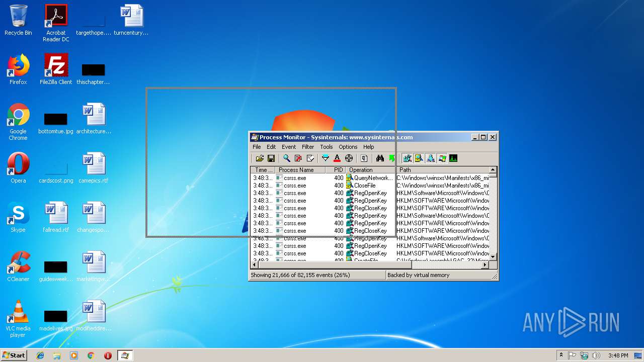Select FileZilla Client desktop shortcut
The width and height of the screenshot is (644, 362).
pos(56,69)
